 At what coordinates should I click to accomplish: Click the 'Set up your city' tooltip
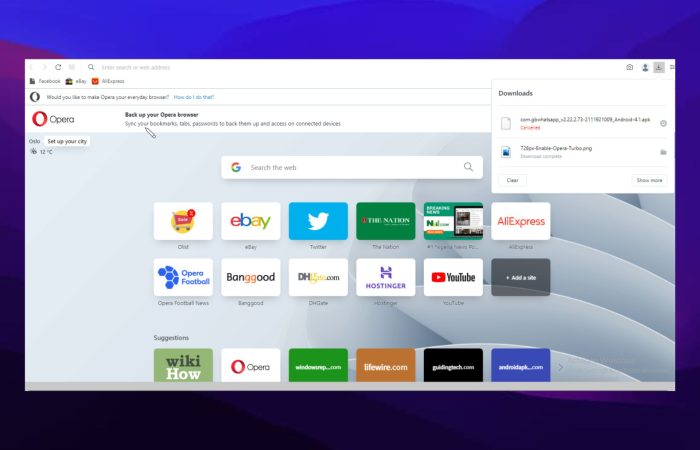pyautogui.click(x=67, y=141)
